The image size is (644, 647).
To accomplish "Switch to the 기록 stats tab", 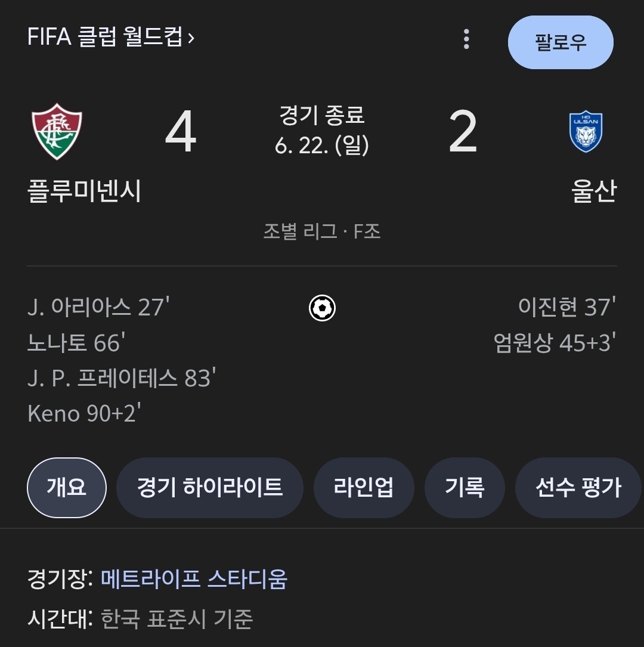I will click(464, 488).
